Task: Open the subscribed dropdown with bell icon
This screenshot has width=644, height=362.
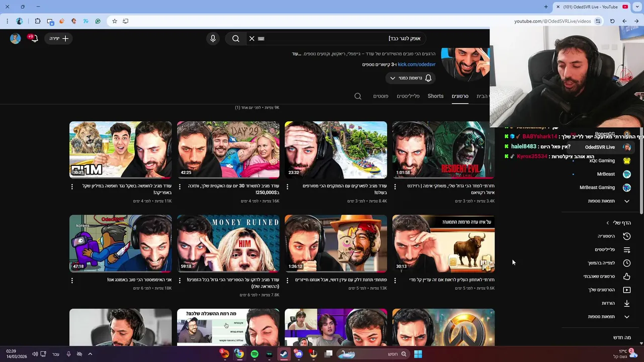Action: 411,78
